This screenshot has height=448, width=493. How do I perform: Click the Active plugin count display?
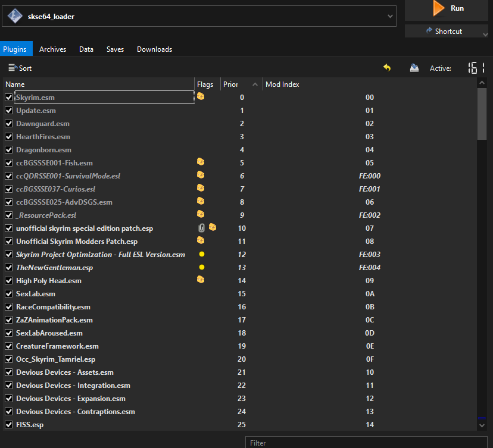[477, 68]
